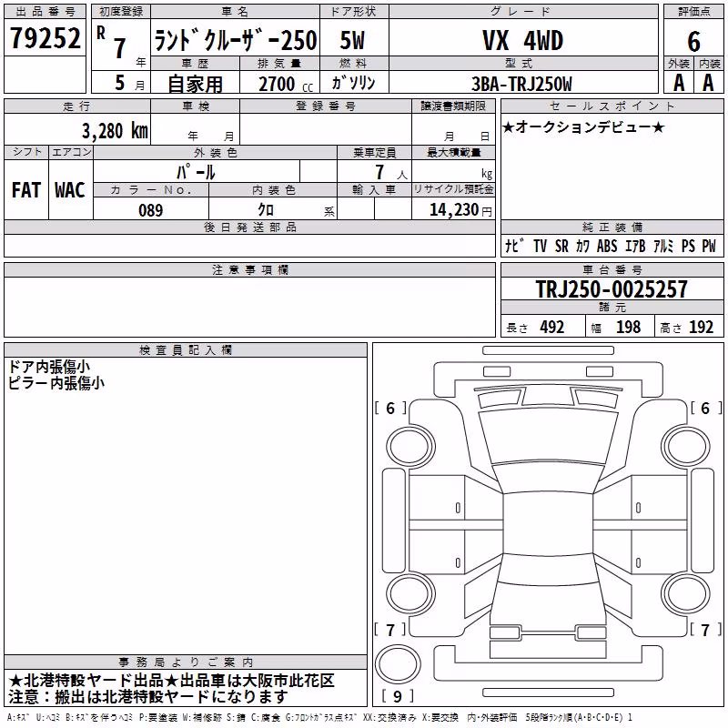
Task: Click the seating capacity 7 人
Action: tap(390, 172)
